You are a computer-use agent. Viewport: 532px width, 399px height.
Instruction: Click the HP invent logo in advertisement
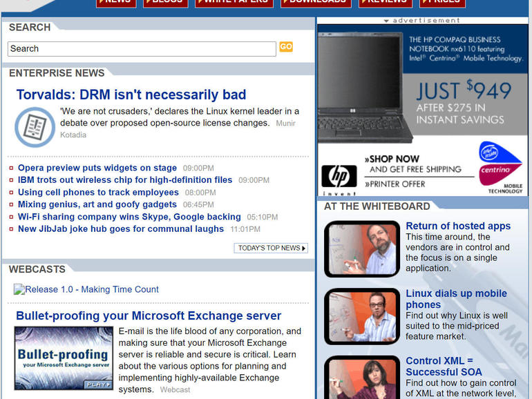339,179
